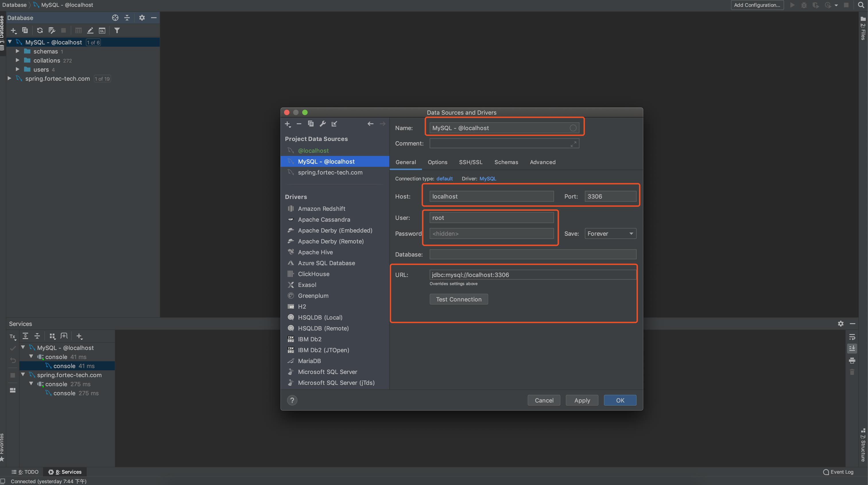
Task: Click the Port field showing 3306
Action: tap(610, 196)
